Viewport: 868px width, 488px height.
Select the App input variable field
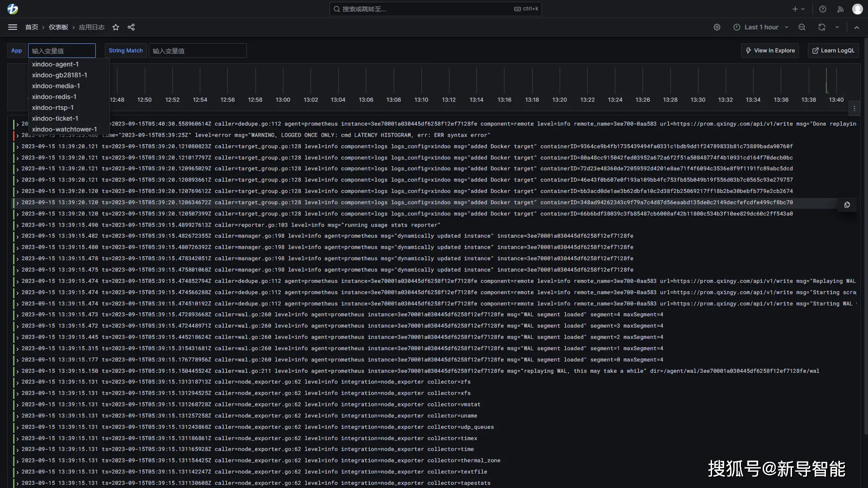[62, 50]
